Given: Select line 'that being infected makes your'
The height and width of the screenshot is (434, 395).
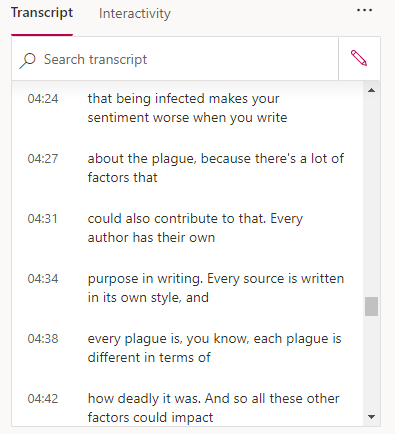Looking at the screenshot, I should tap(183, 99).
